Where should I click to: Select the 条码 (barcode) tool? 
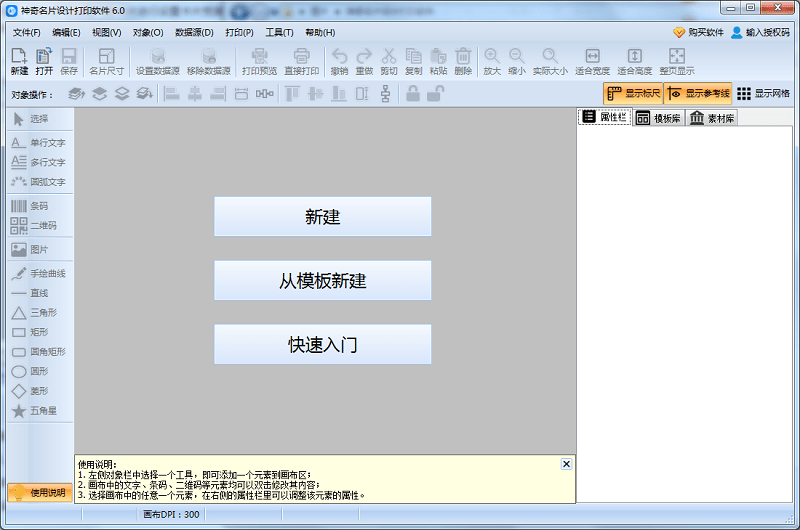pos(37,206)
